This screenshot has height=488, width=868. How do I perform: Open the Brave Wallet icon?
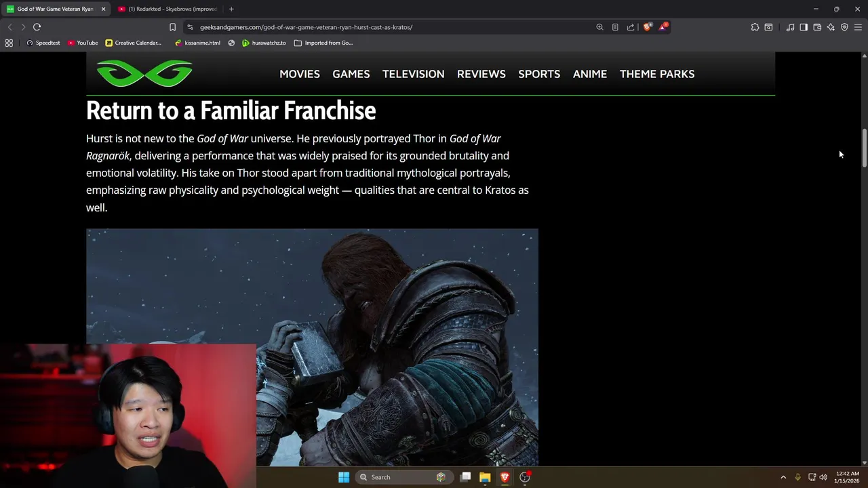(x=817, y=27)
